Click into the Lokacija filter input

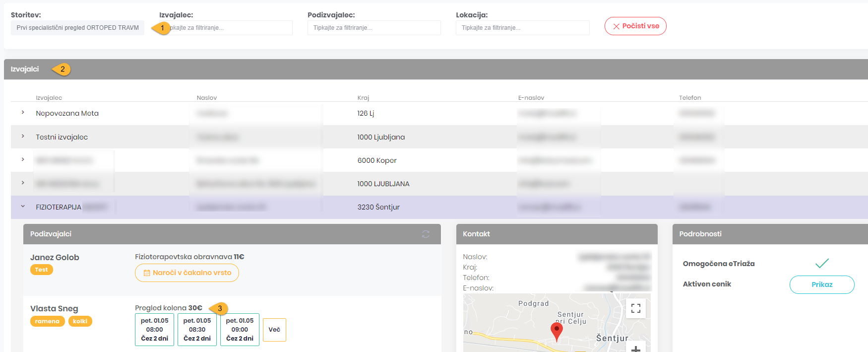522,28
